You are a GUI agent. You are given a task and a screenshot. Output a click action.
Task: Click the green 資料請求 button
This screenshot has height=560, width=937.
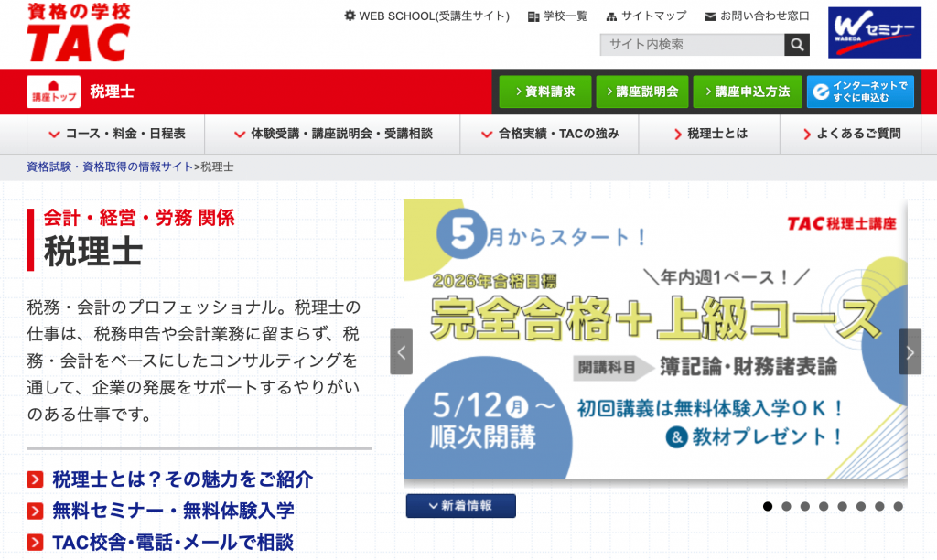(x=545, y=92)
